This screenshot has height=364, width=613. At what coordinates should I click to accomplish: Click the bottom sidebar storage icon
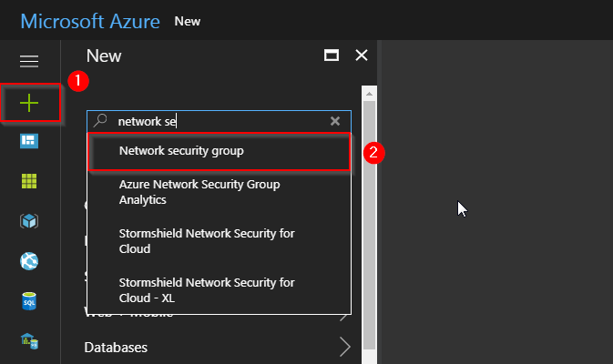pos(29,341)
